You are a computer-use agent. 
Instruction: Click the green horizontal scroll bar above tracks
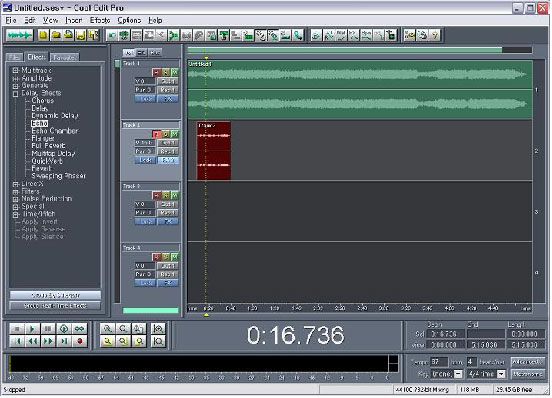click(345, 50)
